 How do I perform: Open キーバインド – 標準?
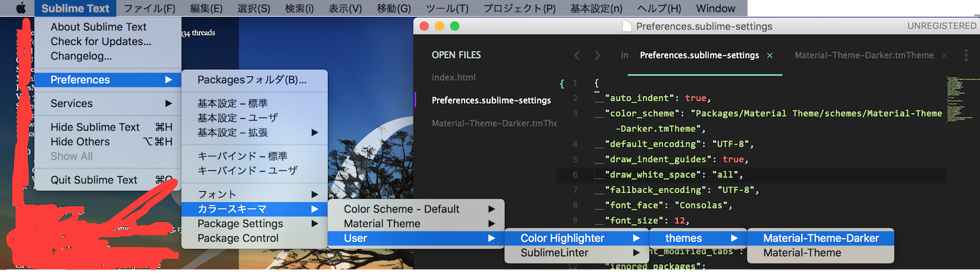(x=254, y=156)
